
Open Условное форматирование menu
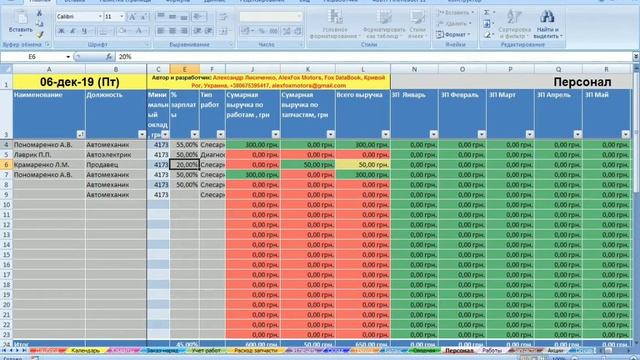tap(335, 24)
